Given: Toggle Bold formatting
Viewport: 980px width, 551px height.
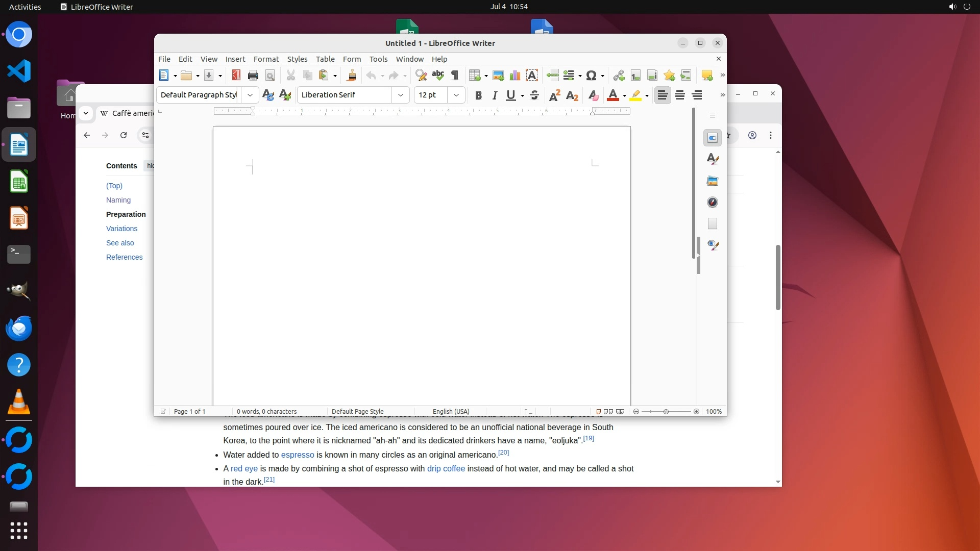Looking at the screenshot, I should click(478, 95).
